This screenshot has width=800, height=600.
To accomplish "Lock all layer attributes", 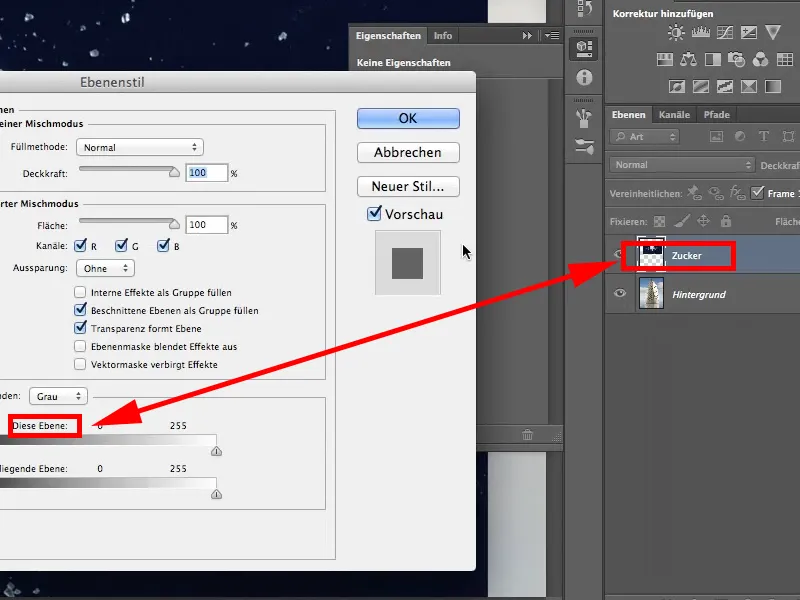I will point(726,221).
